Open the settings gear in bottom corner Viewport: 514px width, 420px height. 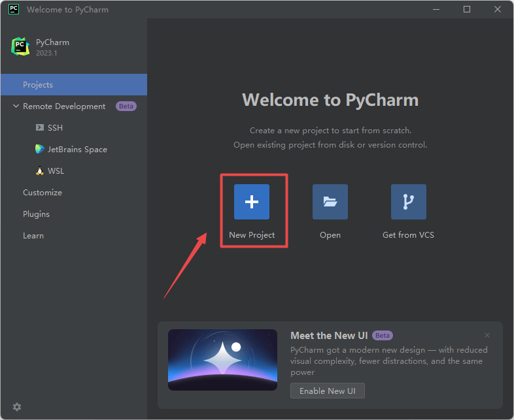coord(17,406)
